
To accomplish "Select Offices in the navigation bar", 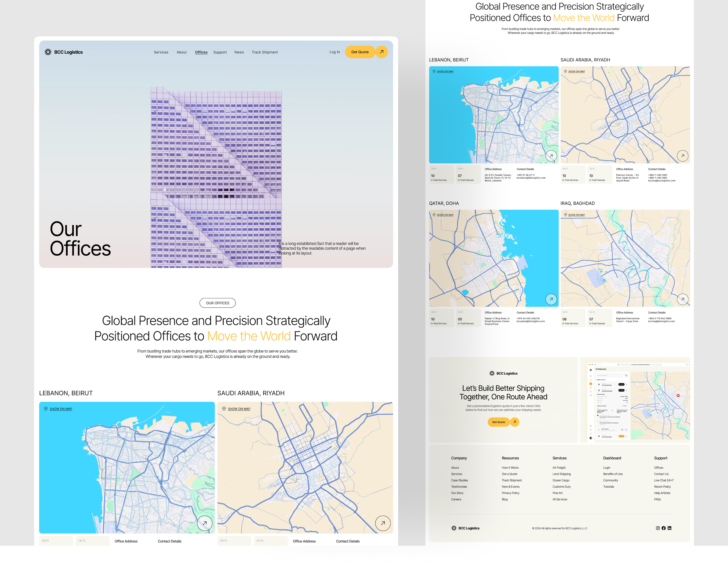I will (201, 52).
